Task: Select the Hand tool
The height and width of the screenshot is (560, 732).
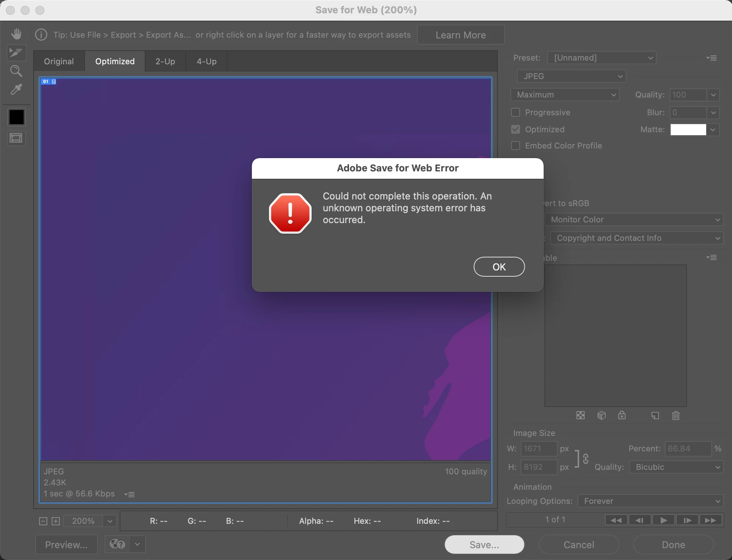Action: point(16,34)
